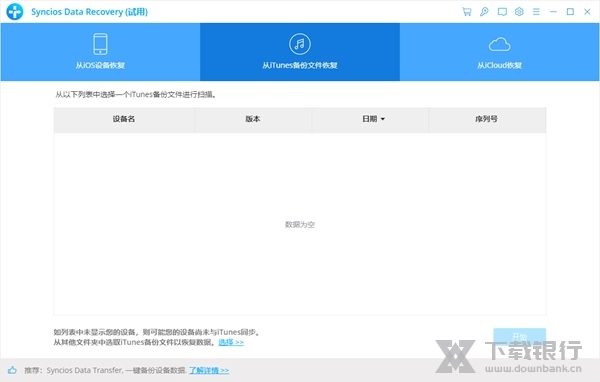Open the hamburger menu icon
Image resolution: width=600 pixels, height=382 pixels.
(536, 12)
